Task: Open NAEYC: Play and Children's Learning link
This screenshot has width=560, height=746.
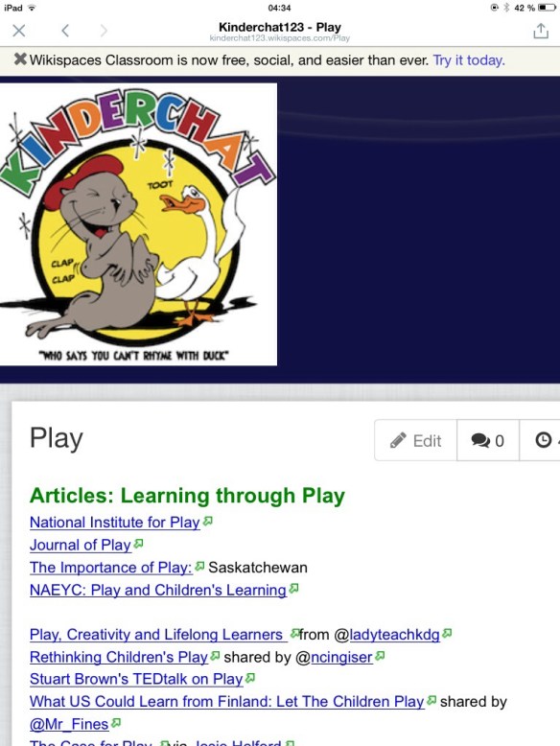Action: point(158,590)
